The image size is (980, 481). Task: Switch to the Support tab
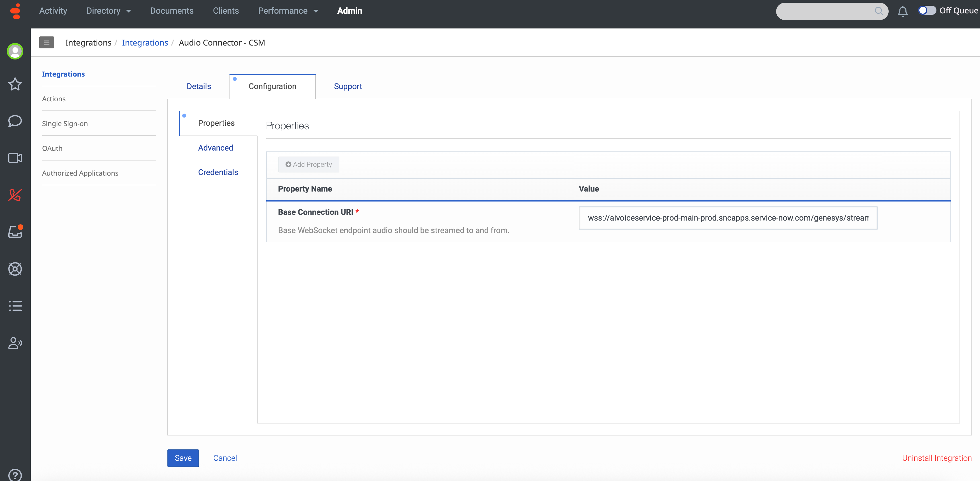348,86
